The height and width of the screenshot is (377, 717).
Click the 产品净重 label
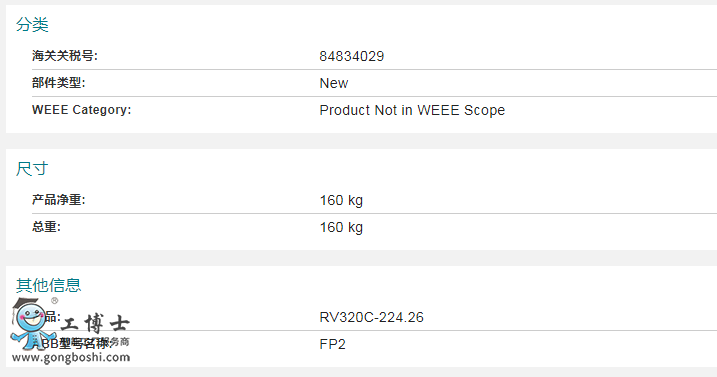point(59,200)
